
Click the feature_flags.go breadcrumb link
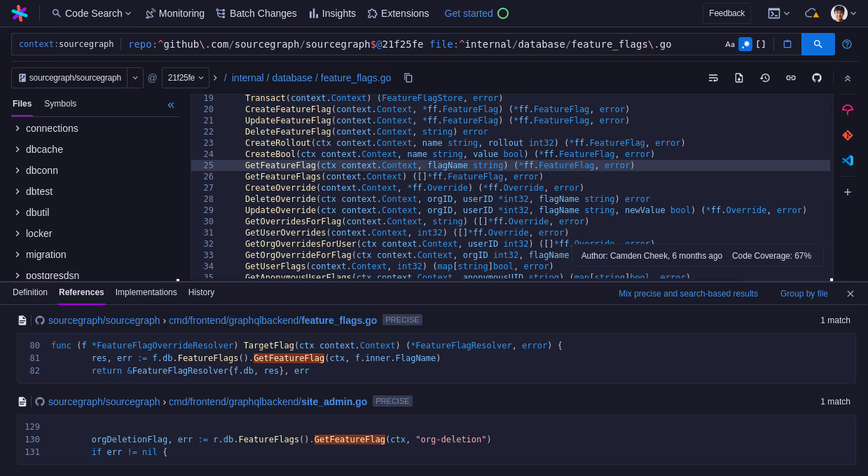pyautogui.click(x=356, y=78)
